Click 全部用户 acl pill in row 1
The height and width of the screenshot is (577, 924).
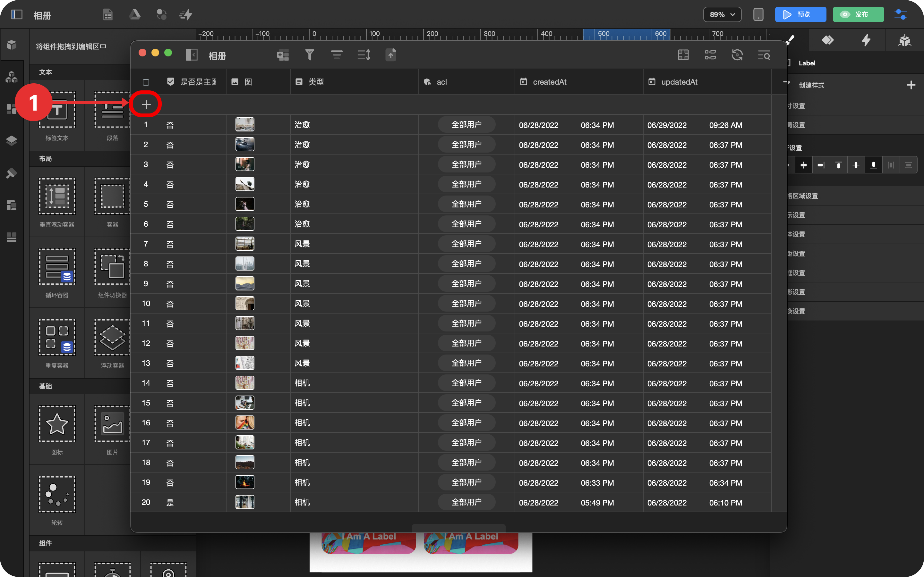pyautogui.click(x=466, y=125)
